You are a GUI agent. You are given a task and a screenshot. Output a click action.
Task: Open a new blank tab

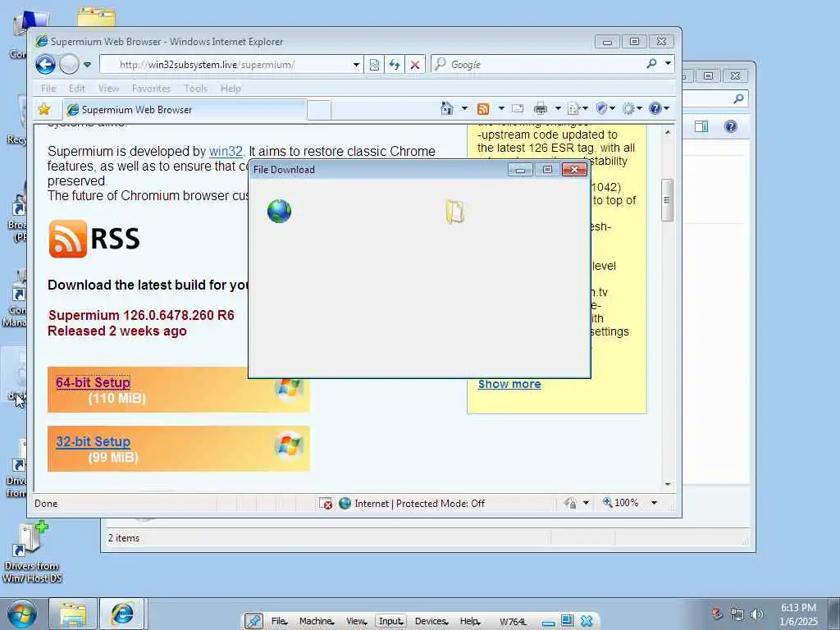click(319, 110)
